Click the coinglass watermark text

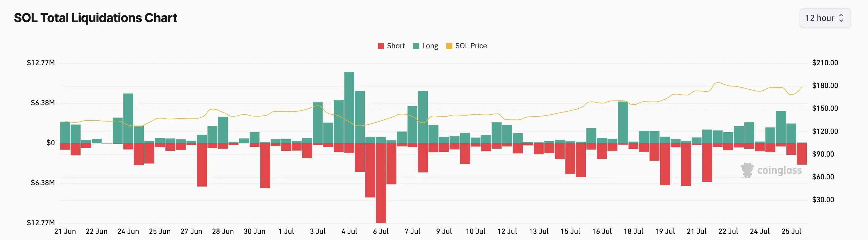click(x=779, y=170)
